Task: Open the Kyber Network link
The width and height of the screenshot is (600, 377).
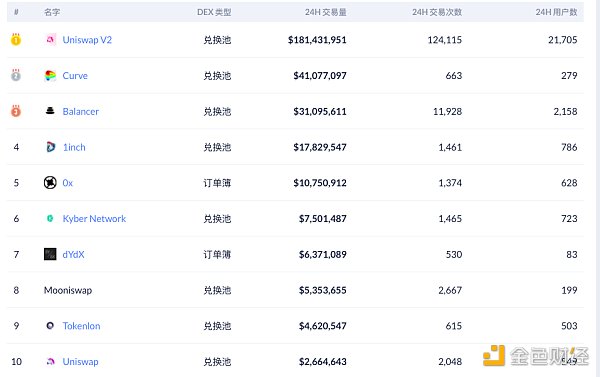Action: pos(94,219)
